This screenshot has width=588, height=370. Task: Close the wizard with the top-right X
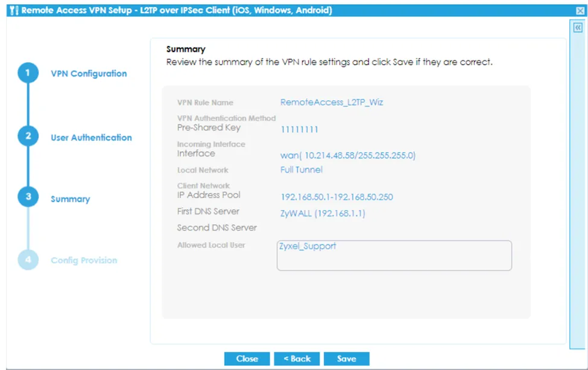pyautogui.click(x=580, y=11)
